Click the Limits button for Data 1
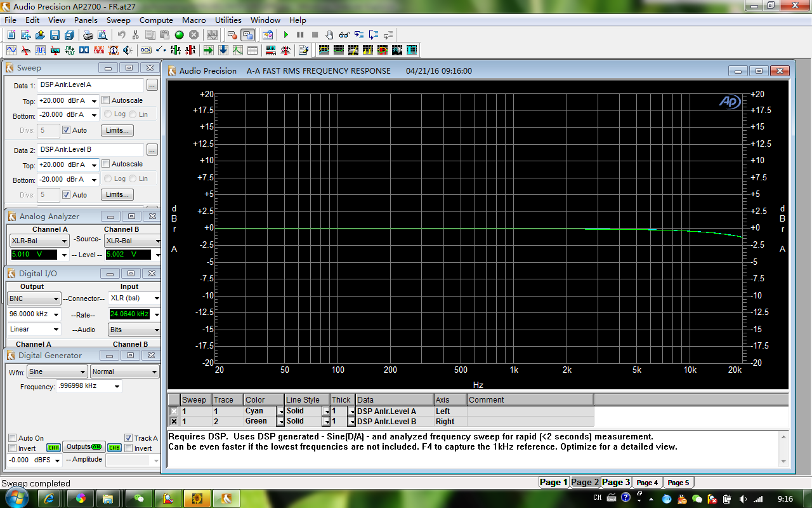This screenshot has height=508, width=812. [117, 130]
